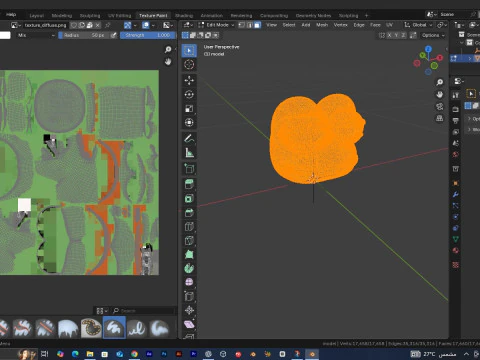Enable edge select mode

pos(250,25)
